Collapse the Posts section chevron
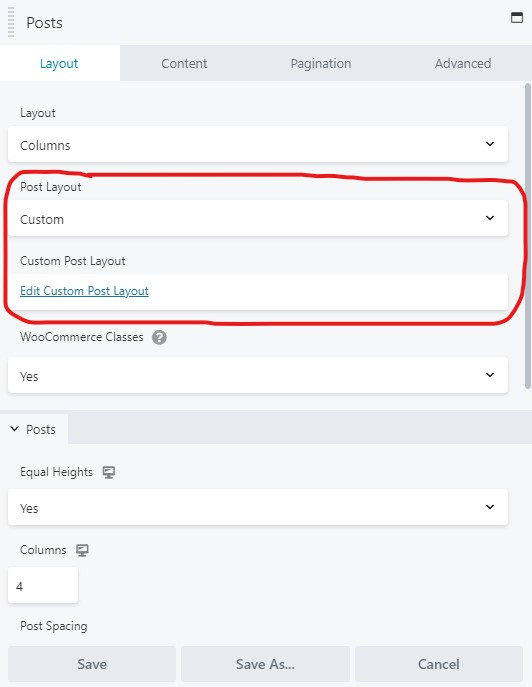The height and width of the screenshot is (687, 532). 14,429
